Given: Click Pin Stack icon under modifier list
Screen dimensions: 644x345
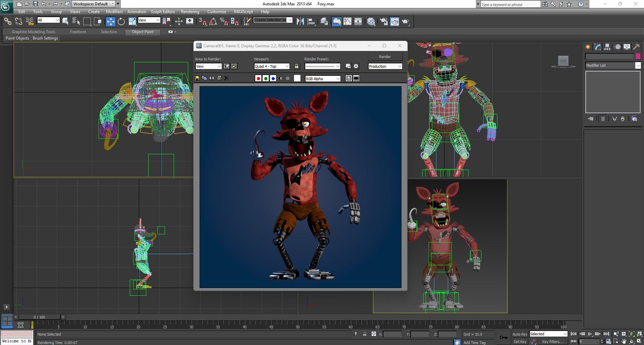Looking at the screenshot, I should coord(590,119).
